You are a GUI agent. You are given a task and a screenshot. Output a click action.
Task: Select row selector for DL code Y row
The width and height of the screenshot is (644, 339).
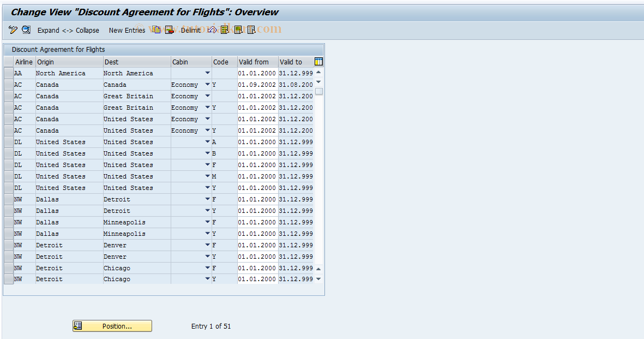pos(9,188)
